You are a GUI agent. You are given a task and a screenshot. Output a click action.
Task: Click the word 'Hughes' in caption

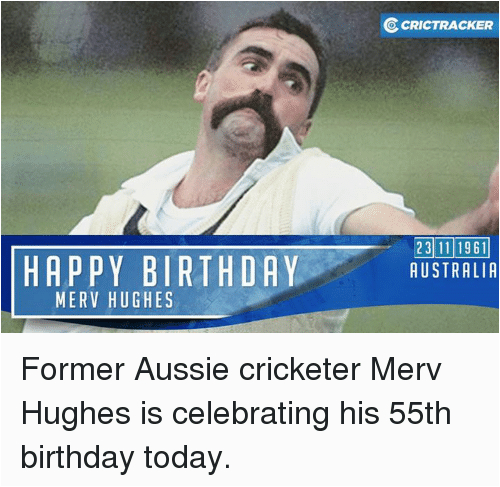tap(76, 415)
